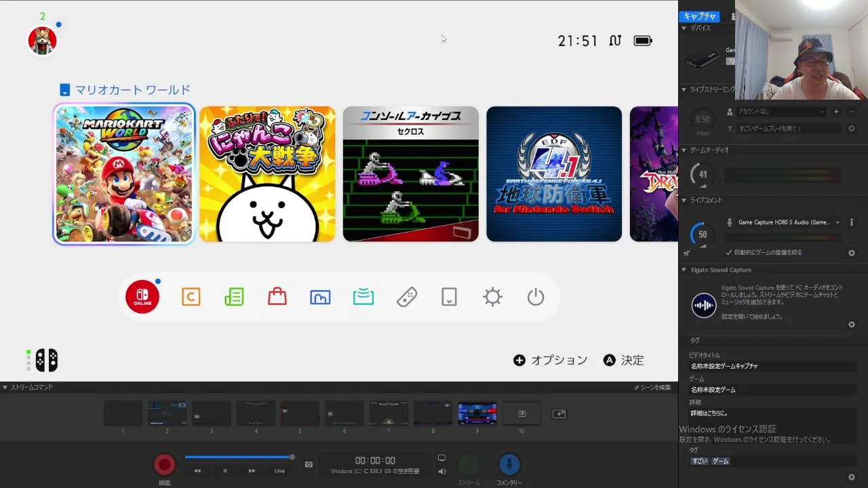Jump to Live playback

tap(279, 470)
